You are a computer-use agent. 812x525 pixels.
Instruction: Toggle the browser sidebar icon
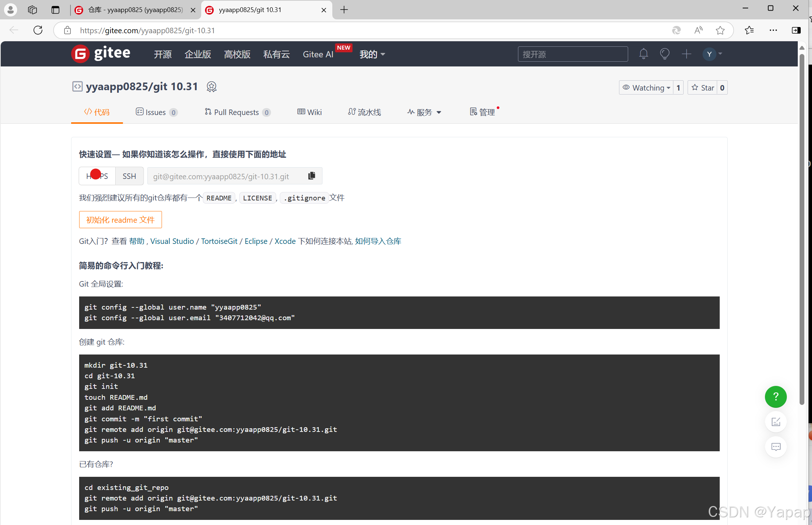(x=796, y=30)
